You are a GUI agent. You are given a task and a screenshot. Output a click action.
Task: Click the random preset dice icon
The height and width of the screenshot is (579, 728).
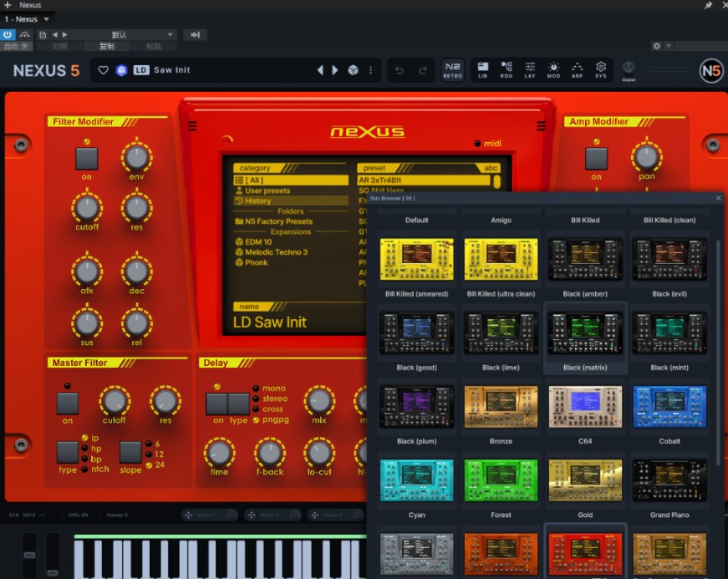pyautogui.click(x=353, y=70)
